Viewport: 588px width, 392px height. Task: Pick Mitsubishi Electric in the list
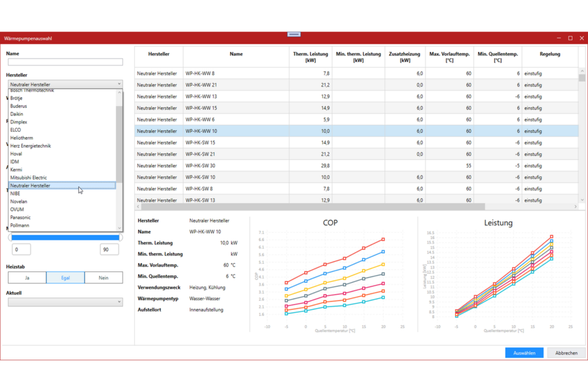point(28,177)
